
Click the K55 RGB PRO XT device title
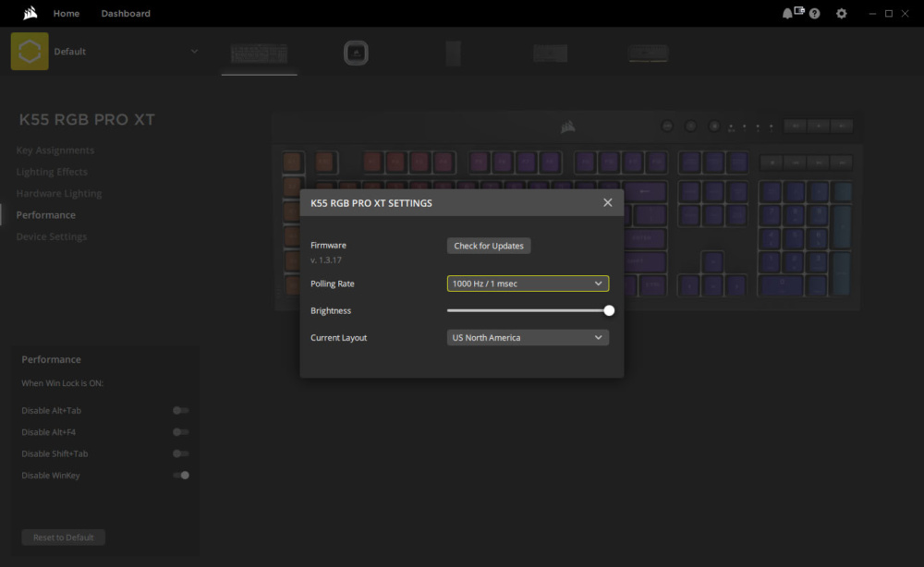coord(87,119)
